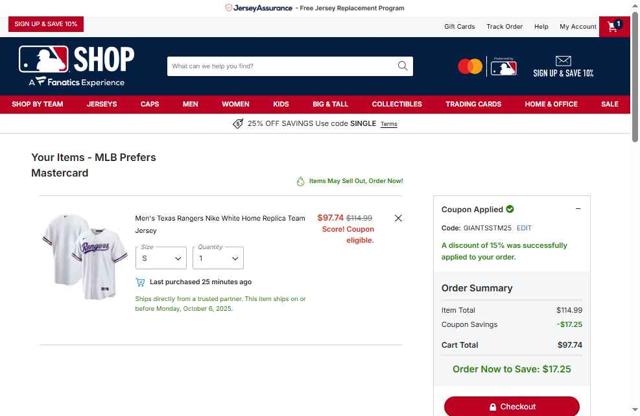Click the MLB Shop logo
The height and width of the screenshot is (416, 640).
pos(76,65)
